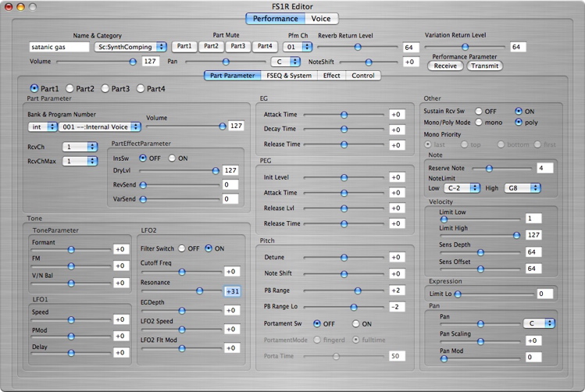Click the LFO1 Speed slider

71,319
